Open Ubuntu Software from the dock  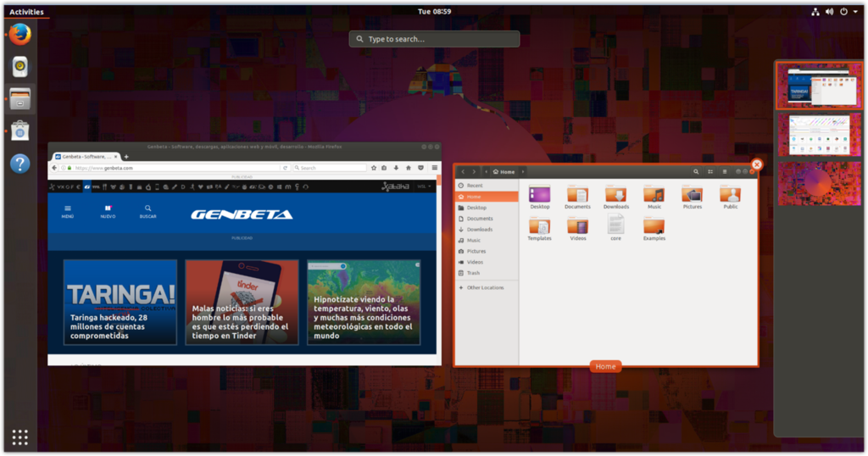(20, 131)
